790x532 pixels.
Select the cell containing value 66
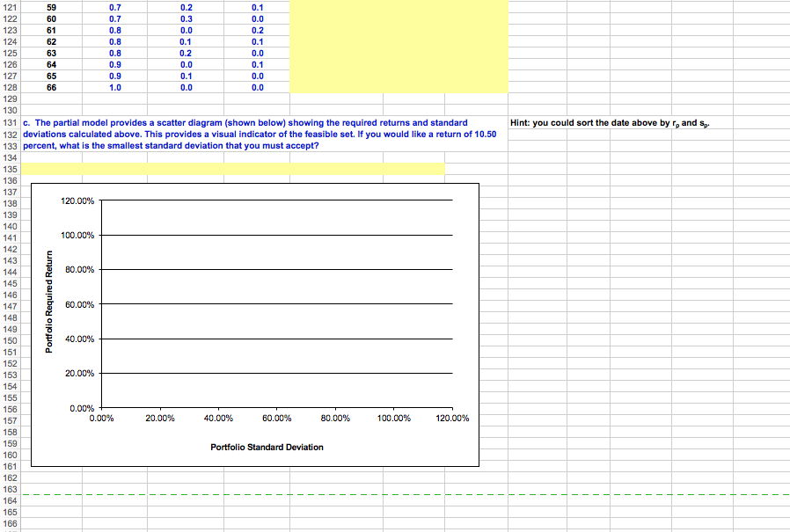(51, 87)
